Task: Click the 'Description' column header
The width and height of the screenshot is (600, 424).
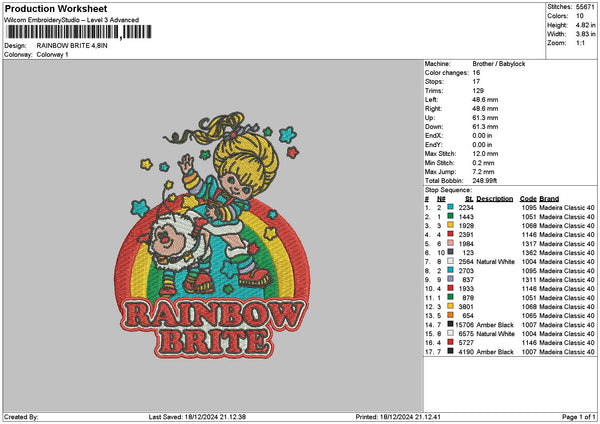Action: click(x=494, y=199)
